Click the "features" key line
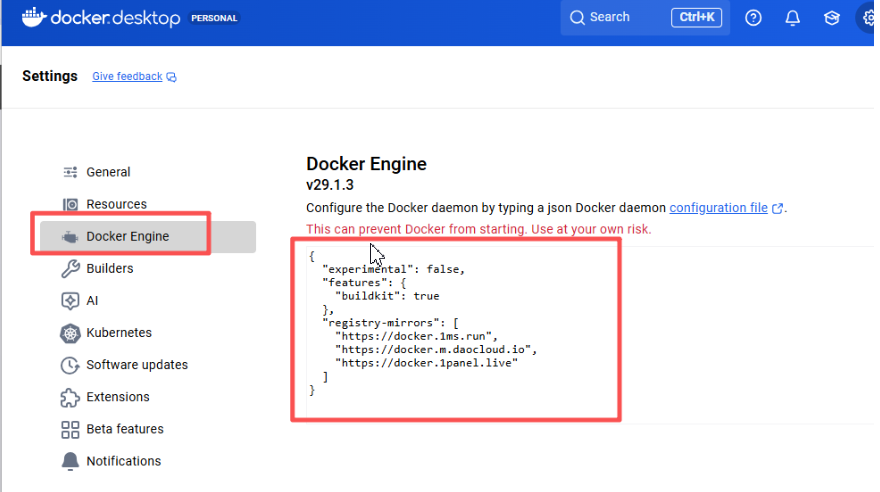Image resolution: width=880 pixels, height=492 pixels. coord(364,283)
